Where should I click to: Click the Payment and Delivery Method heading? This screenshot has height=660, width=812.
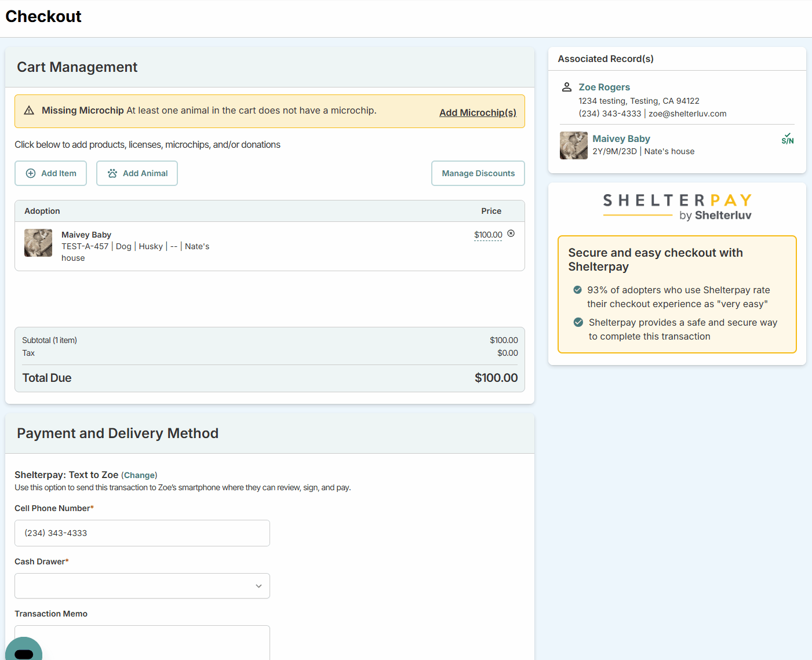[118, 433]
